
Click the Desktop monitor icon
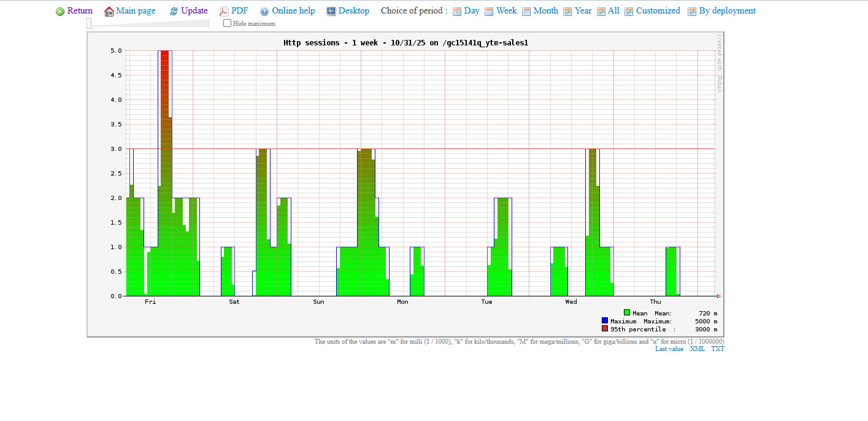[x=331, y=11]
